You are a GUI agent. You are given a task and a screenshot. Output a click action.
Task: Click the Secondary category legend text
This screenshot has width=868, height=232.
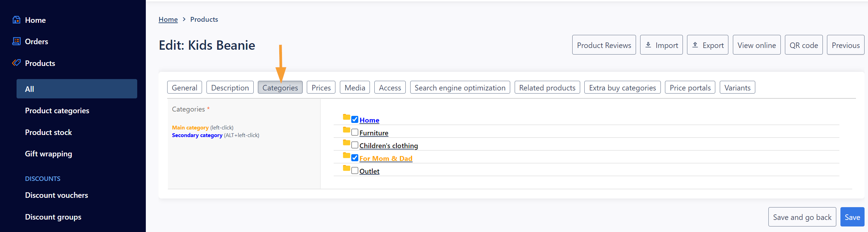coord(197,135)
